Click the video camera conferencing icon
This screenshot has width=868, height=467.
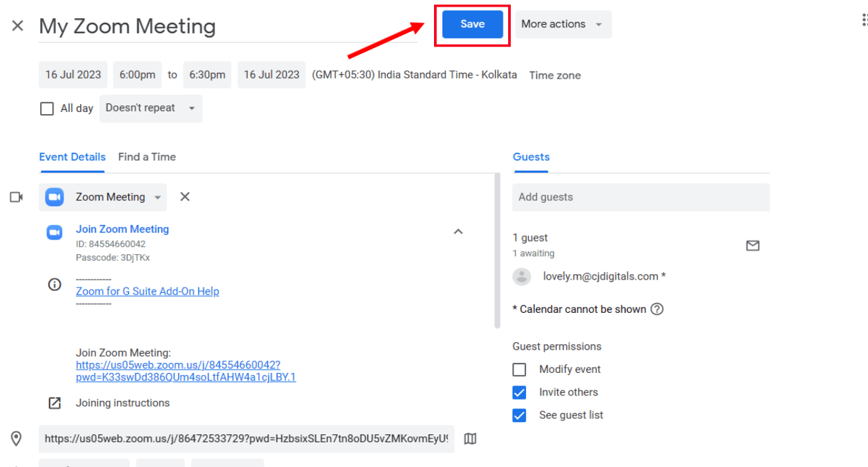[17, 197]
